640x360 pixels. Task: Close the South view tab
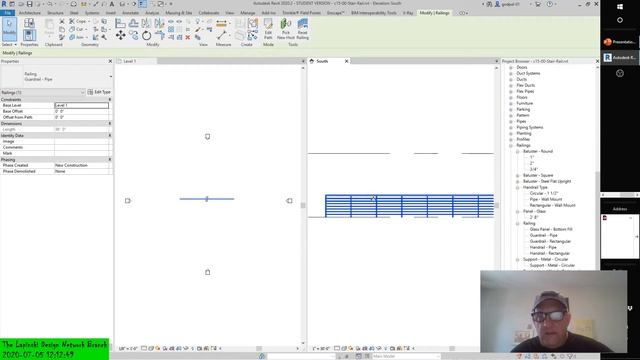point(347,61)
